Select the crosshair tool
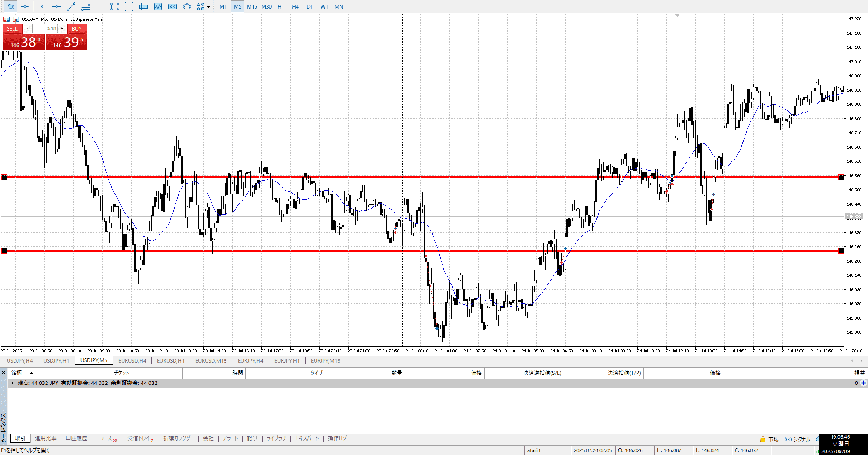868x455 pixels. click(25, 6)
